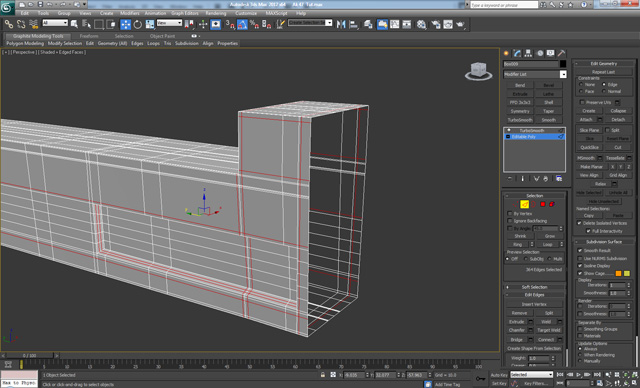
Task: Select Vertex sub-object level icon
Action: 515,204
